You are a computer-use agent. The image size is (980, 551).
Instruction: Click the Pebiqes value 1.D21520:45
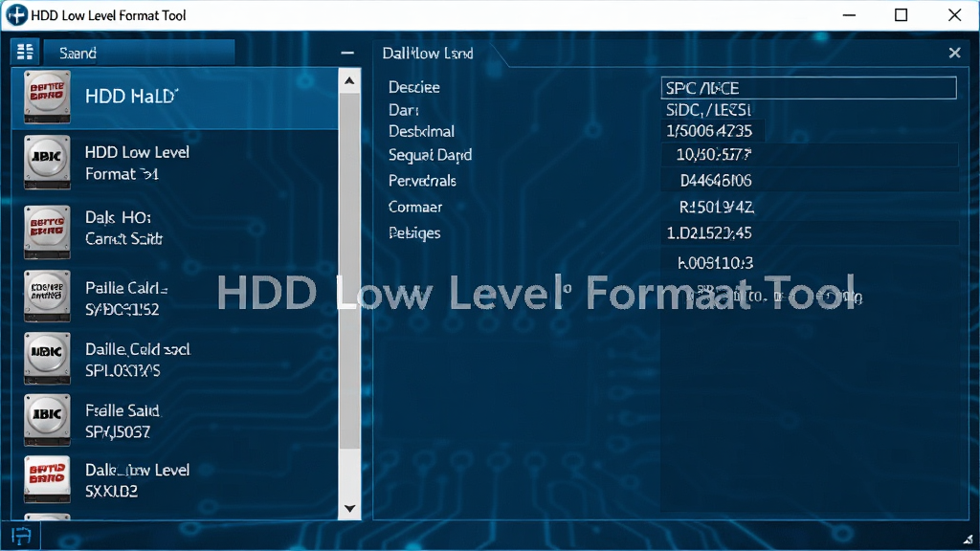(x=709, y=233)
